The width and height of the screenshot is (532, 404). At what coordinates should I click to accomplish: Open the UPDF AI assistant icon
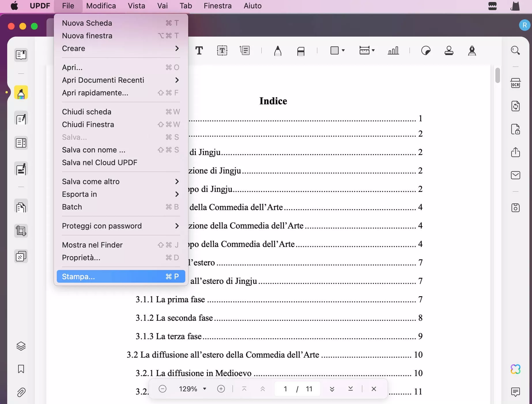(516, 369)
